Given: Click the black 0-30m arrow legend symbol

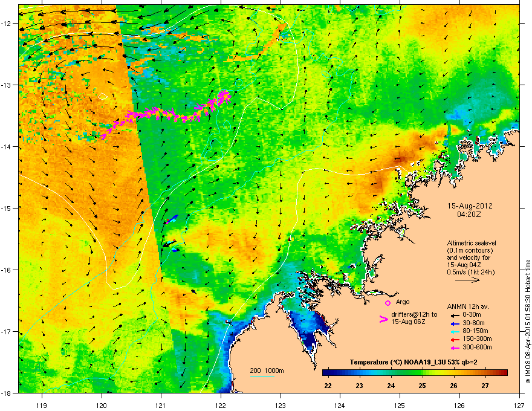Looking at the screenshot, I should pyautogui.click(x=454, y=315).
